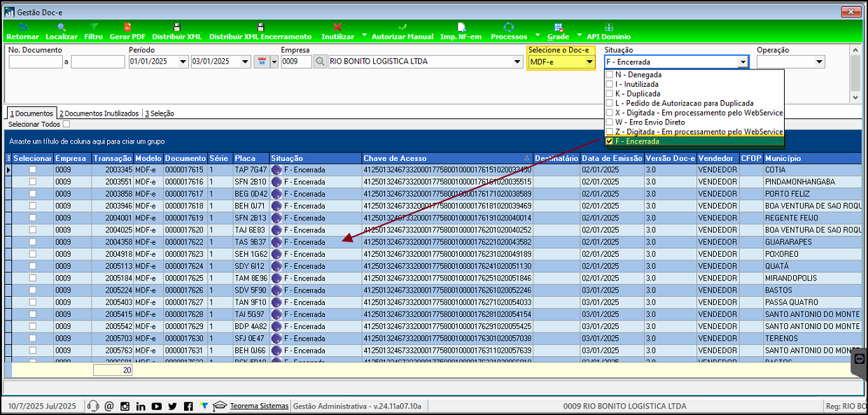Viewport: 868px width, 415px height.
Task: Click the graduation cap icon in status bar
Action: point(220,406)
